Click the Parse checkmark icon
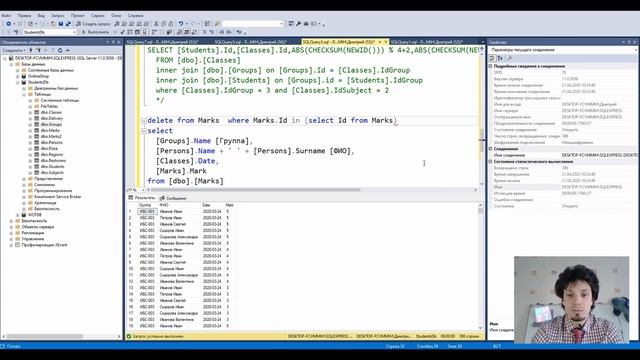The height and width of the screenshot is (360, 640). [x=122, y=32]
